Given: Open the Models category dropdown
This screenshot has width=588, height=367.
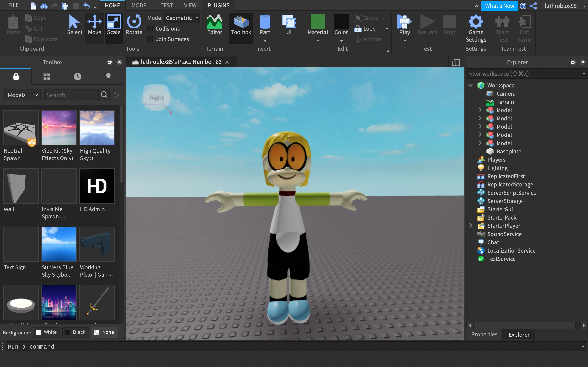Looking at the screenshot, I should point(22,95).
